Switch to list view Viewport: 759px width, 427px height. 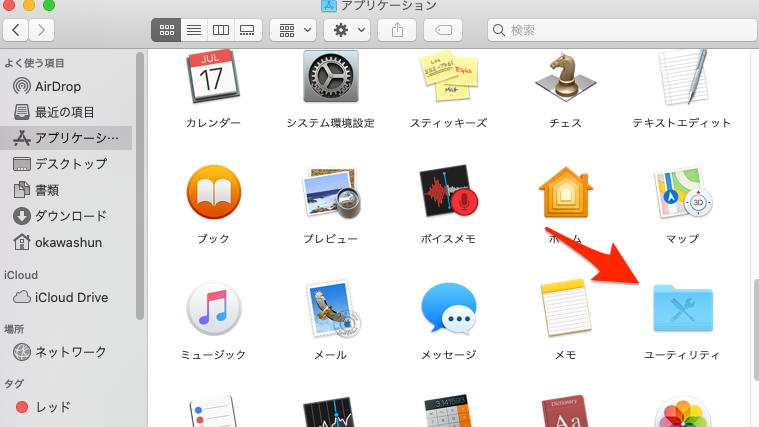point(194,30)
